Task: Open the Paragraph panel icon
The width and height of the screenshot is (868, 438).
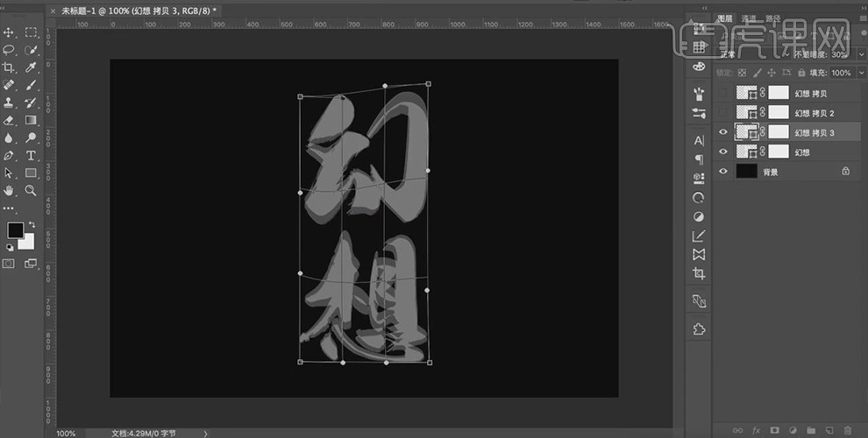Action: (699, 159)
